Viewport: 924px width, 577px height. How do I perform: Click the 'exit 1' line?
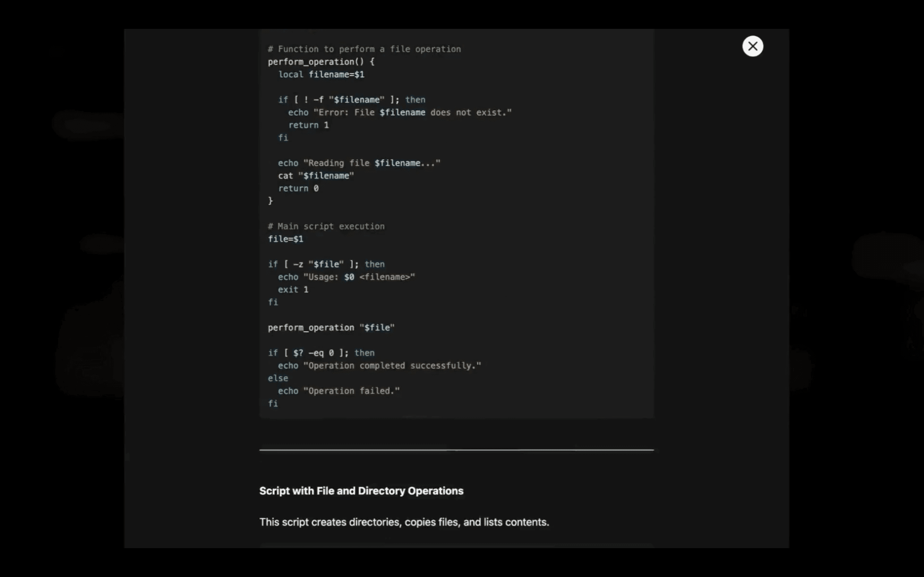(x=293, y=290)
